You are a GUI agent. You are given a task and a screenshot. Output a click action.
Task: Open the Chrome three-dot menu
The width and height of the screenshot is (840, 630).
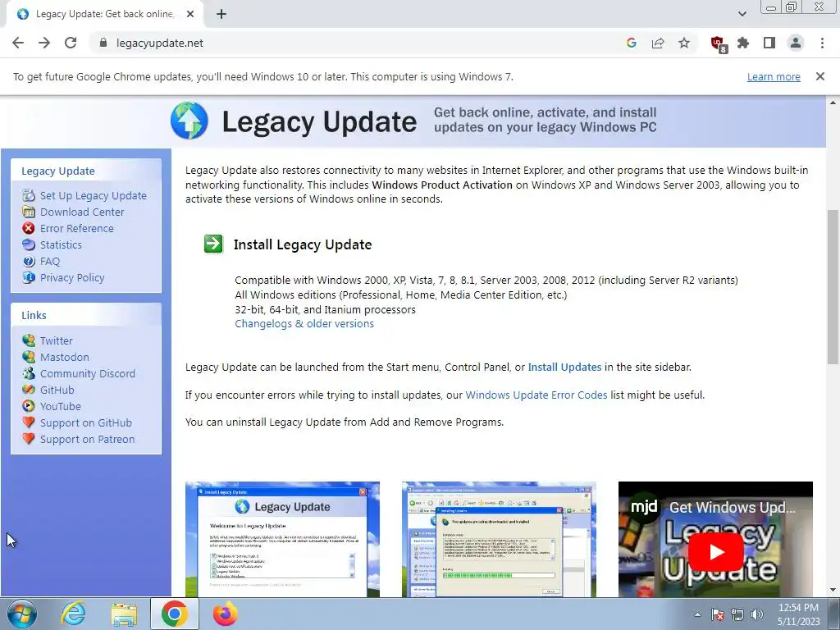[822, 43]
